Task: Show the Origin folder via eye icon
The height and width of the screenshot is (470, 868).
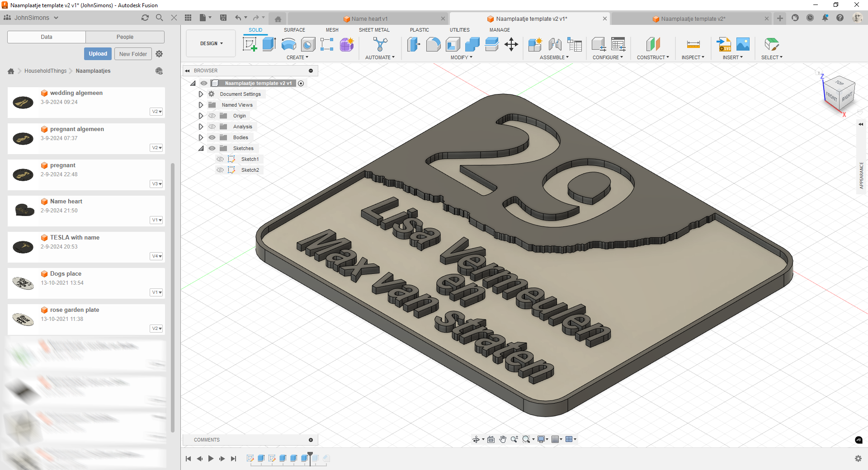Action: 212,116
